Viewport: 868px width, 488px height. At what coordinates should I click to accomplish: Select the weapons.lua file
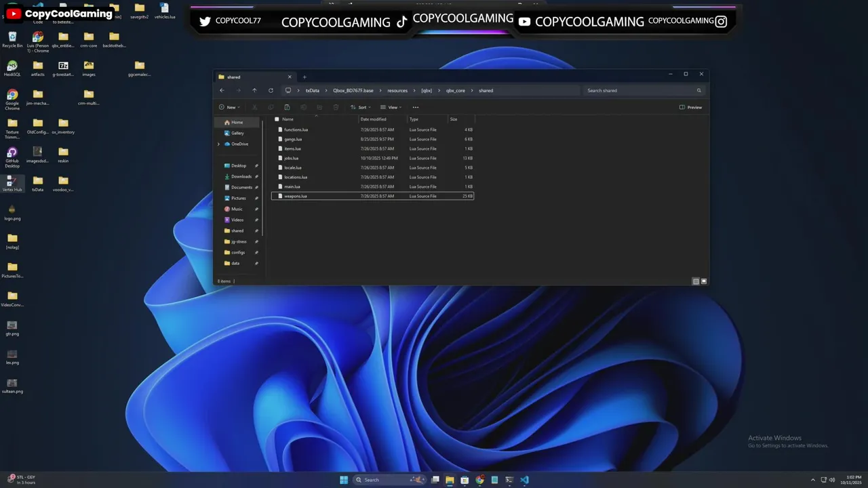point(372,196)
